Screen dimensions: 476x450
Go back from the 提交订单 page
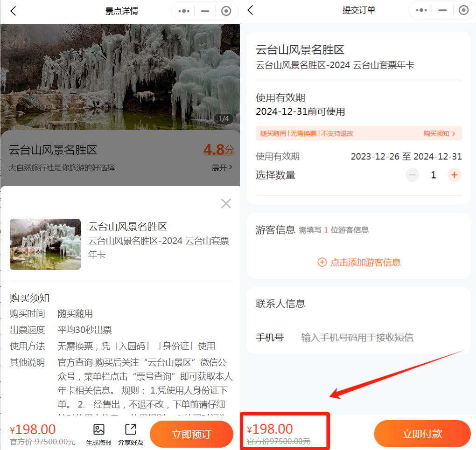click(x=250, y=10)
